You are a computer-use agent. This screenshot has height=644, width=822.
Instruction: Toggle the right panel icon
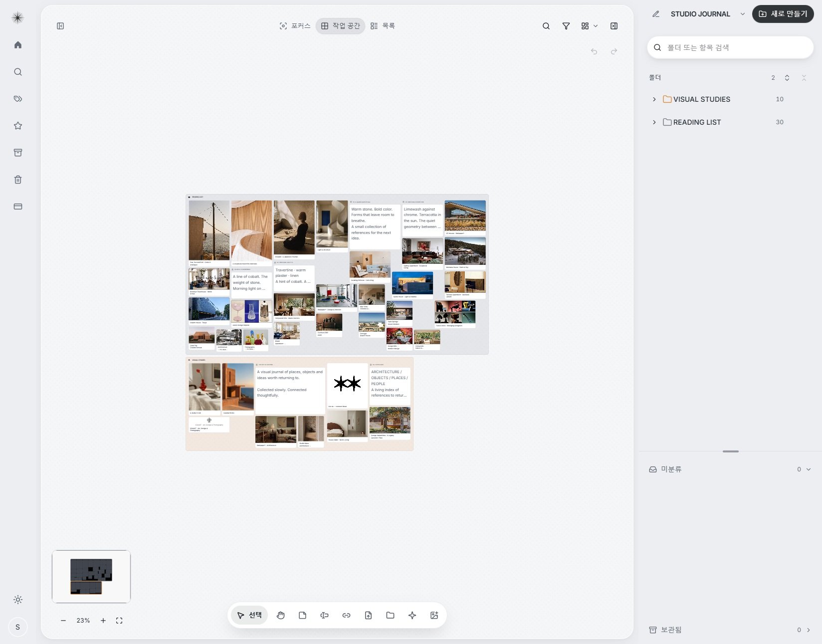click(614, 26)
